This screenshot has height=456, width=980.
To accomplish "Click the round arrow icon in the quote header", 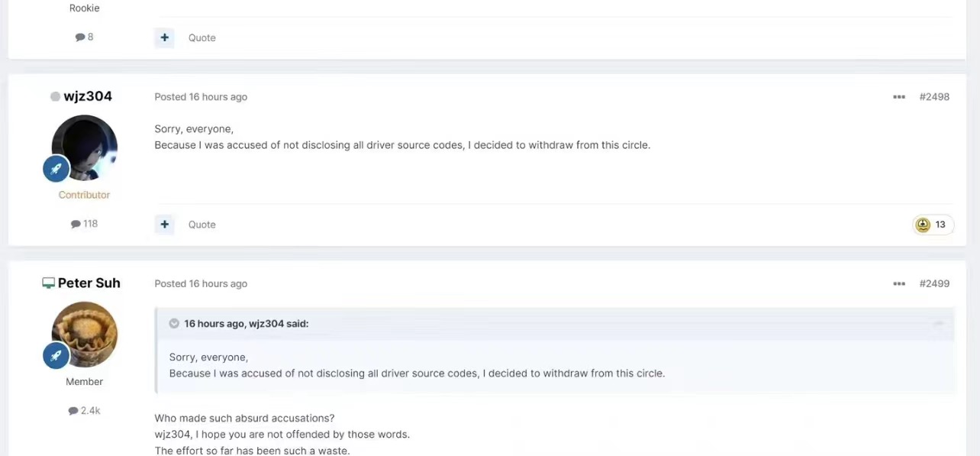I will tap(174, 324).
